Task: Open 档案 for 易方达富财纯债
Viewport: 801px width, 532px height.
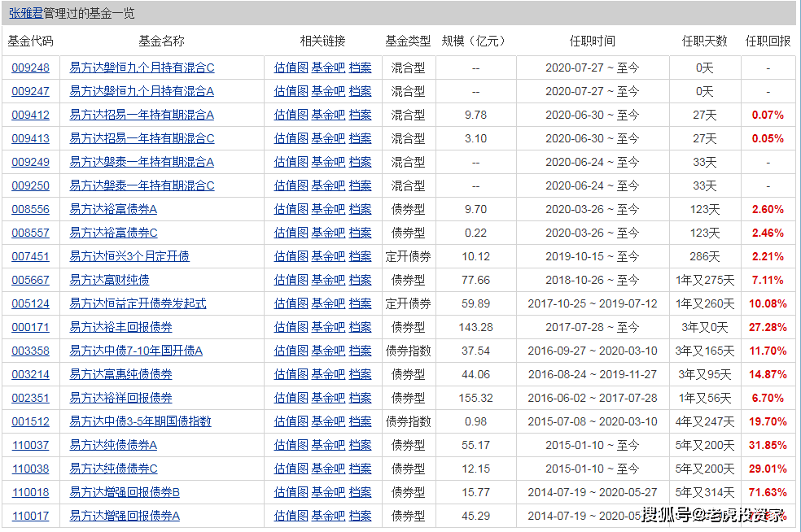Action: (360, 280)
